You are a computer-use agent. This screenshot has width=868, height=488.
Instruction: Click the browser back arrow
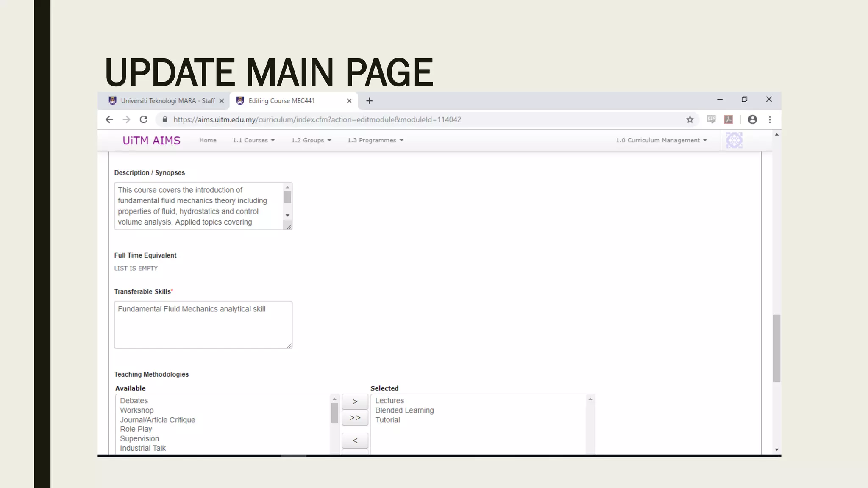click(109, 119)
